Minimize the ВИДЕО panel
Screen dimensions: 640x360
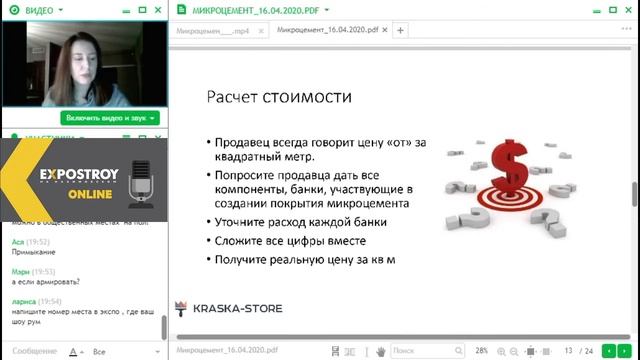[x=127, y=11]
